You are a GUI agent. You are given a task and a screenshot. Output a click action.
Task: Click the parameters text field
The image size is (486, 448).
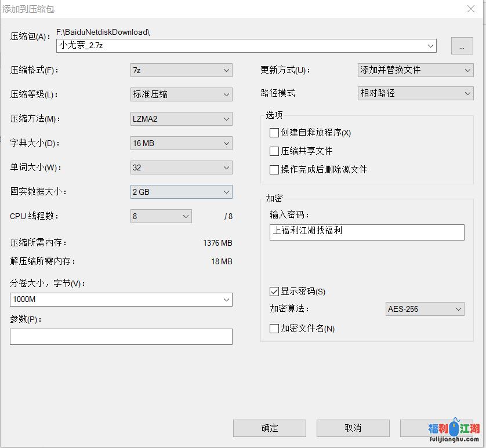click(121, 337)
